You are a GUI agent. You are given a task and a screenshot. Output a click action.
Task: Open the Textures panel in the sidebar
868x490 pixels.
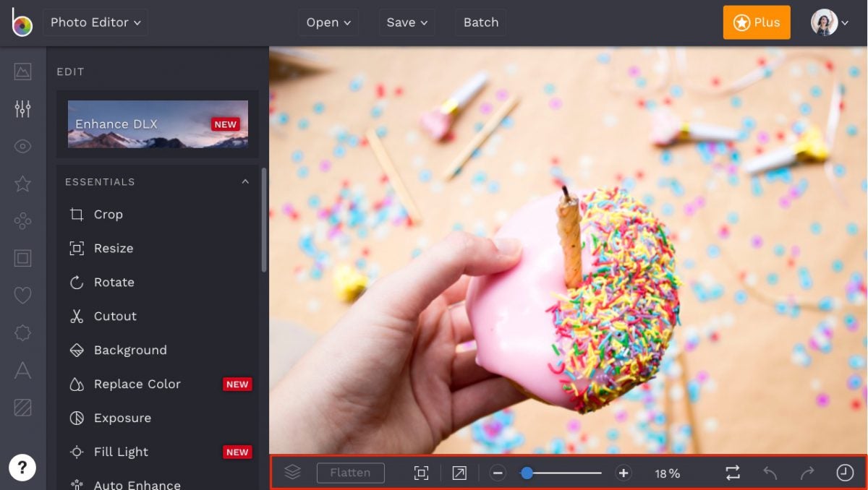point(22,407)
